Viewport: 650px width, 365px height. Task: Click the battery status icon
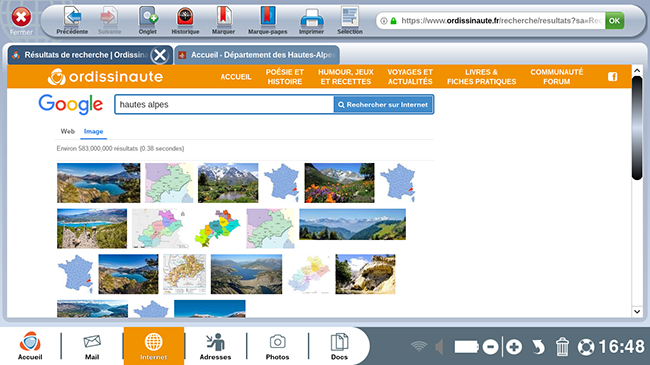point(466,347)
